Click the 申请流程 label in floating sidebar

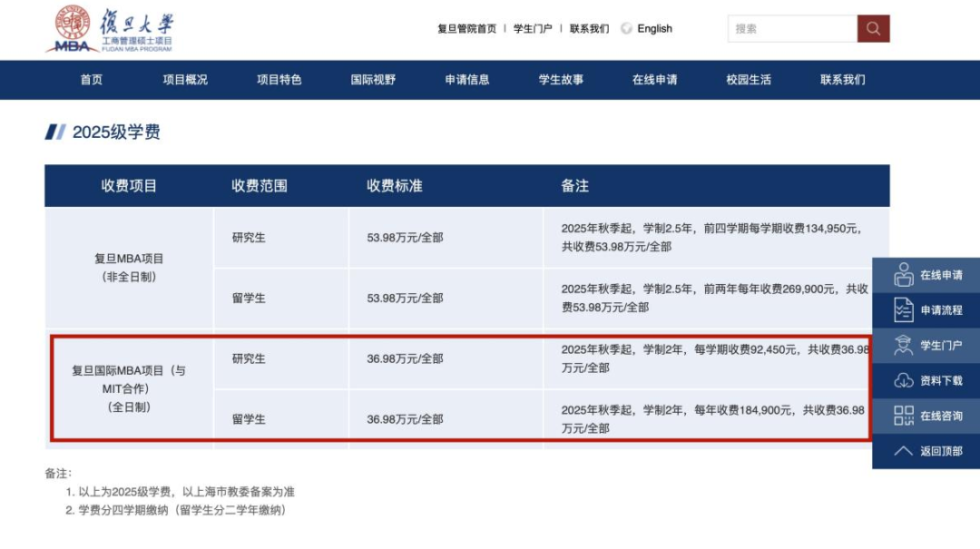click(941, 310)
